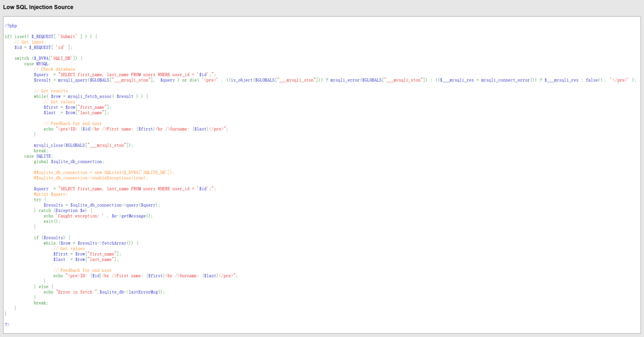The width and height of the screenshot is (644, 337).
Task: Click the 'case SQLITE:' label
Action: (x=38, y=156)
